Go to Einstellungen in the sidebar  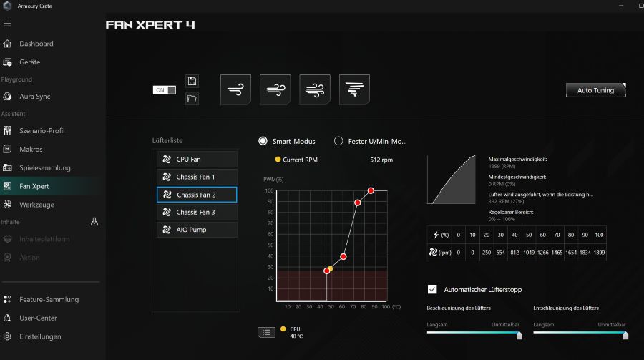click(x=40, y=336)
